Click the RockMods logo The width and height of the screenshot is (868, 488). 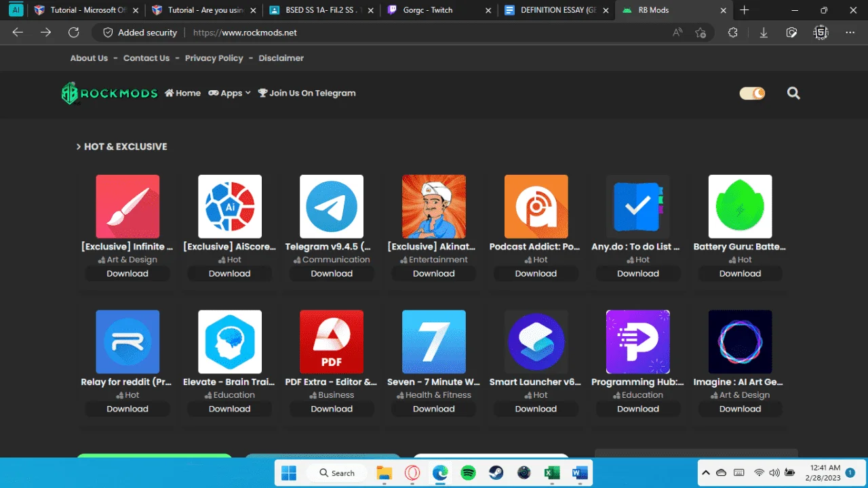[x=109, y=94]
